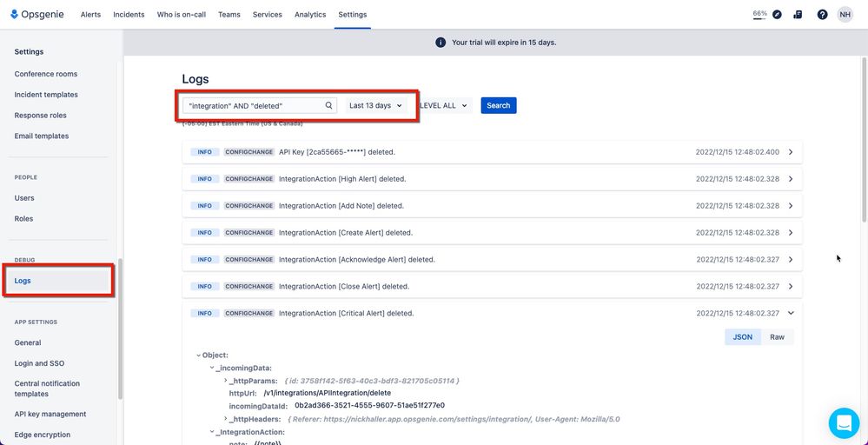
Task: Open Edge encryption settings
Action: [42, 435]
